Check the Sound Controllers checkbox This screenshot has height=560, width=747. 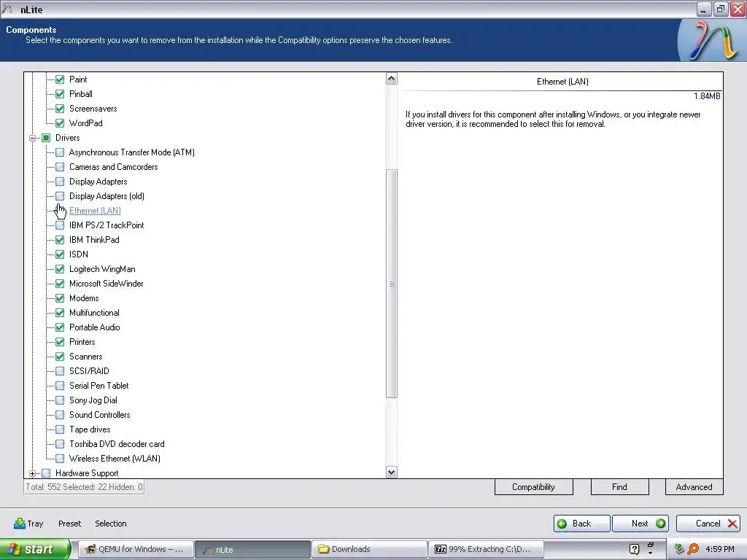tap(60, 415)
